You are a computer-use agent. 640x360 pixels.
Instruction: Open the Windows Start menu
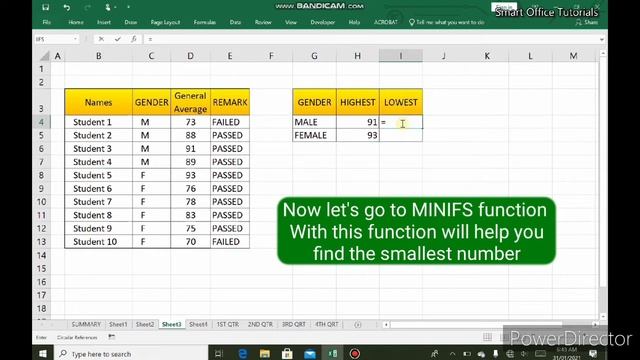(43, 353)
